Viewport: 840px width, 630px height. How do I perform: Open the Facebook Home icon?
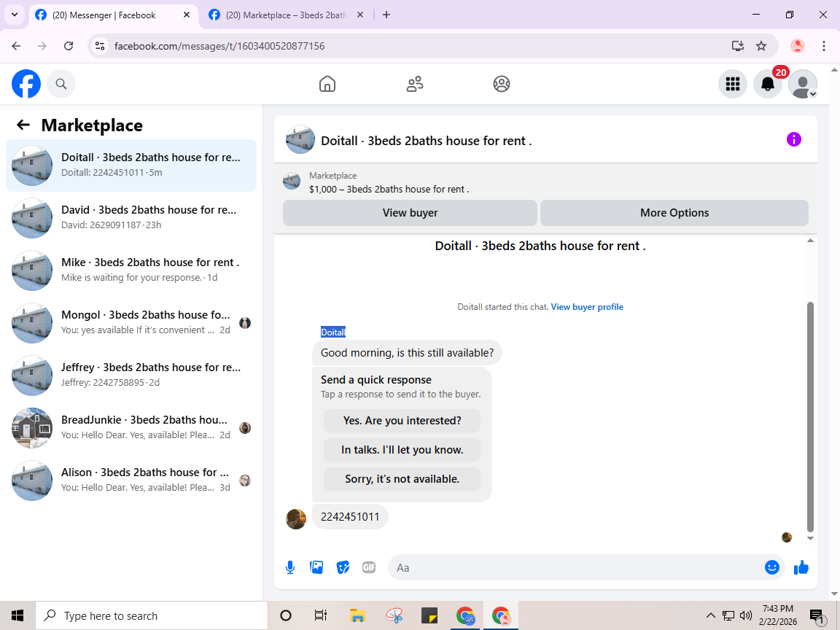pos(327,84)
